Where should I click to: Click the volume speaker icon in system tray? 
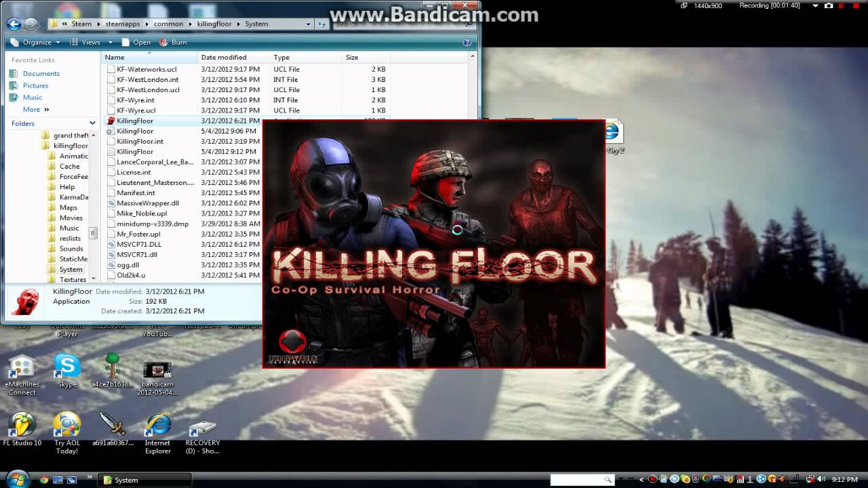pyautogui.click(x=822, y=480)
